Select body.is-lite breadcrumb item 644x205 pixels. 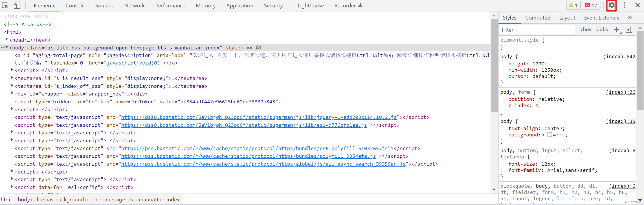click(x=99, y=200)
